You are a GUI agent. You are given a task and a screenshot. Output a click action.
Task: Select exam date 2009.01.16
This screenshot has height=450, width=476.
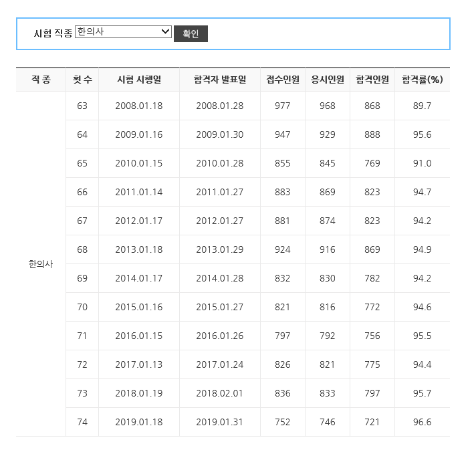(x=139, y=134)
